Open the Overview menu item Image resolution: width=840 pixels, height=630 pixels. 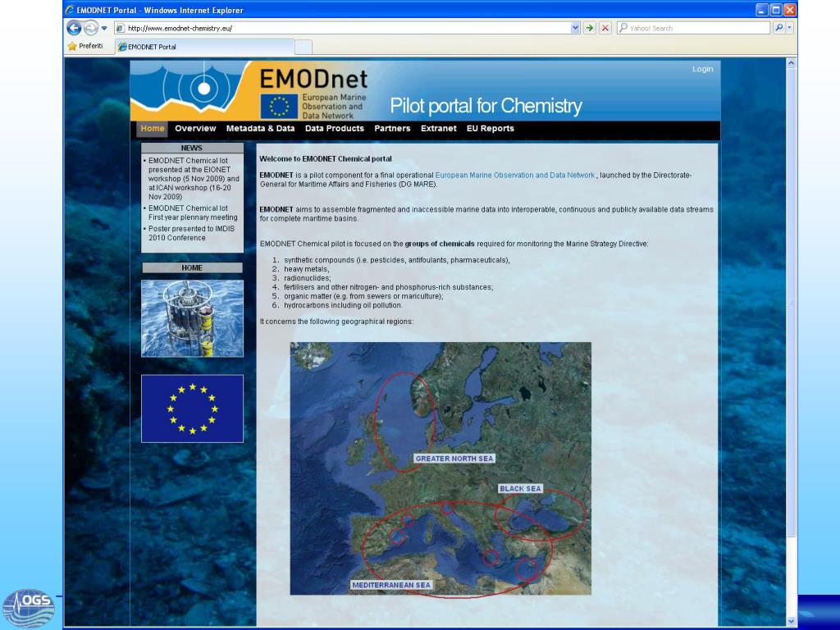pyautogui.click(x=195, y=129)
